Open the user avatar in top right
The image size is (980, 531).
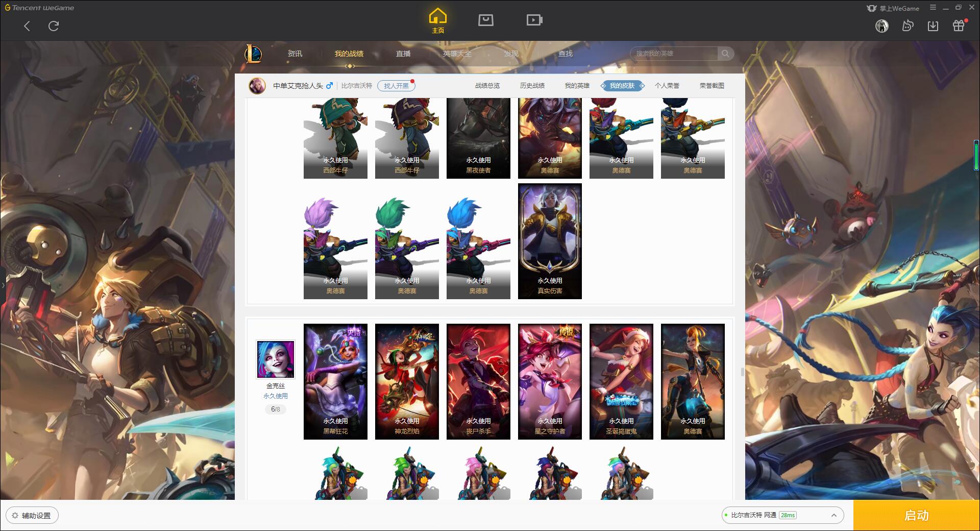pyautogui.click(x=882, y=26)
